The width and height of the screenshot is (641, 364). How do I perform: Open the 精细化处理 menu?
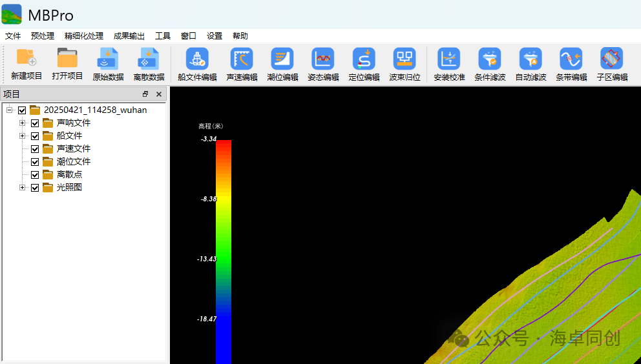(x=83, y=36)
